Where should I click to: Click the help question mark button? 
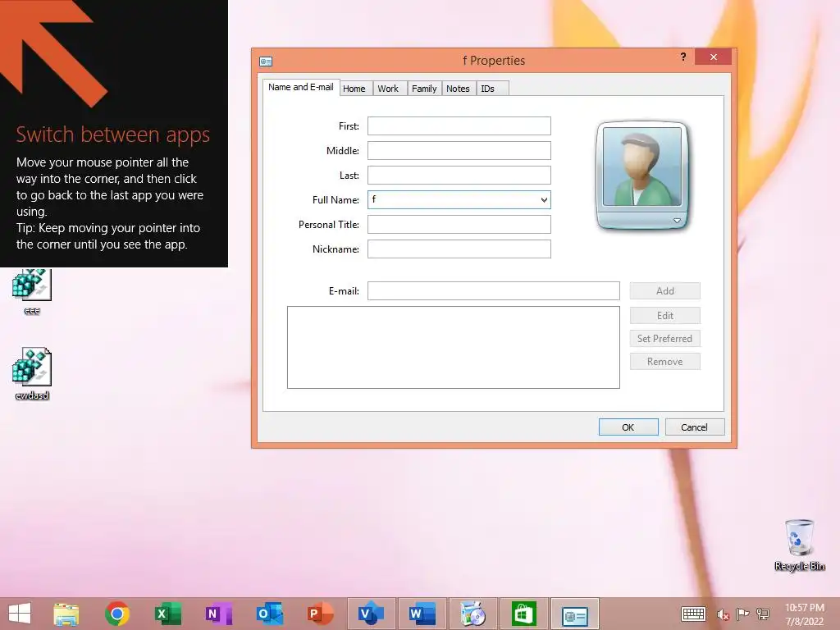point(683,57)
